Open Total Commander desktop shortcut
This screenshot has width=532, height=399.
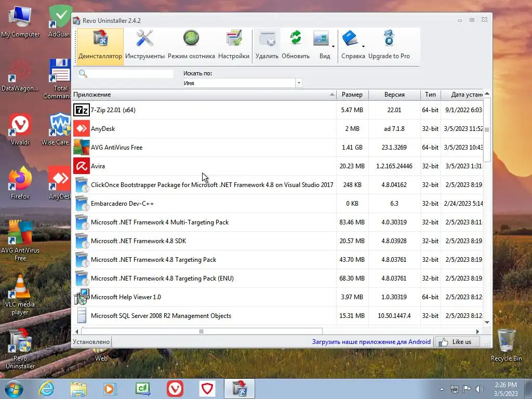click(x=58, y=79)
